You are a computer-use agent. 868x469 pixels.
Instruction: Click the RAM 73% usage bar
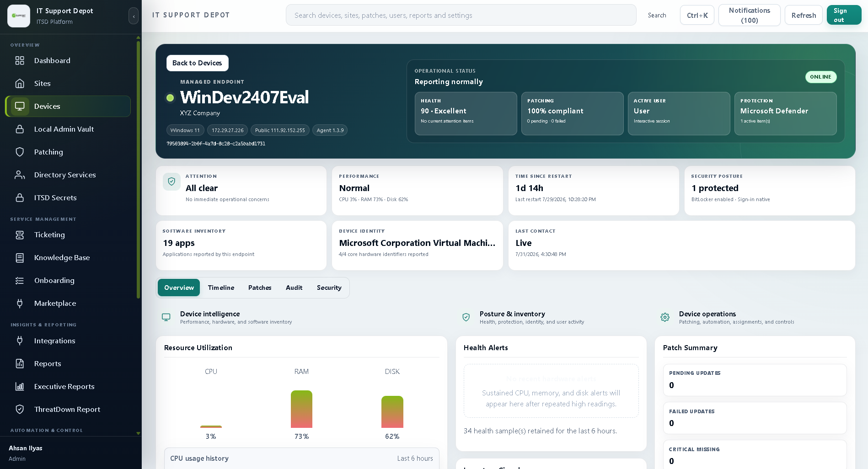[301, 409]
